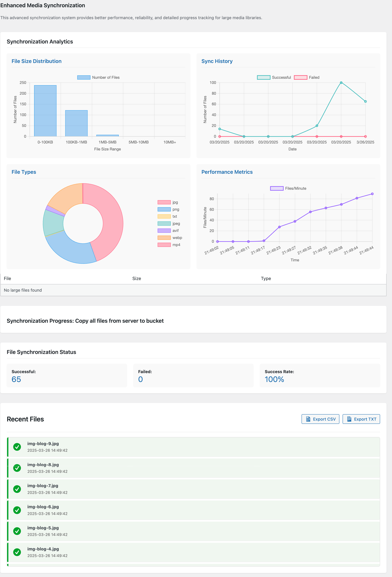The image size is (392, 577).
Task: Click green checkmark icon beside img-blog-6.jpg
Action: [x=17, y=510]
